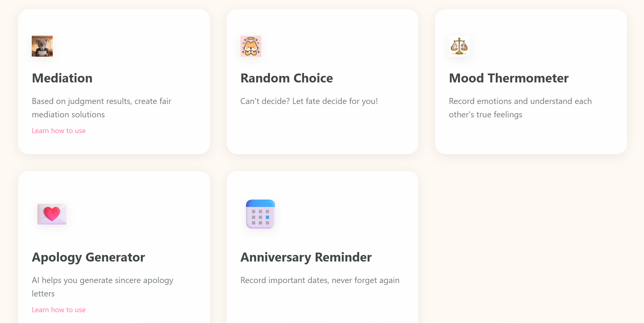Click the balance scale Mood Thermometer icon
The height and width of the screenshot is (324, 644).
click(x=459, y=46)
